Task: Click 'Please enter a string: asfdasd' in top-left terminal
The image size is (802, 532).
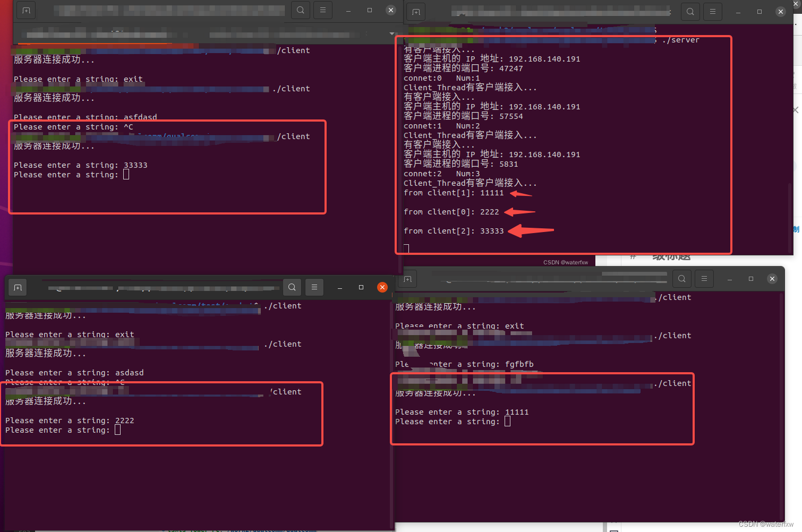Action: (86, 117)
